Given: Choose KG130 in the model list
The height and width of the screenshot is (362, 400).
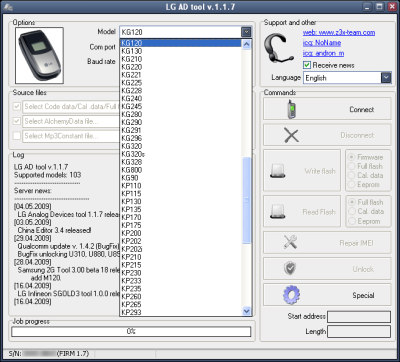Looking at the screenshot, I should point(180,51).
